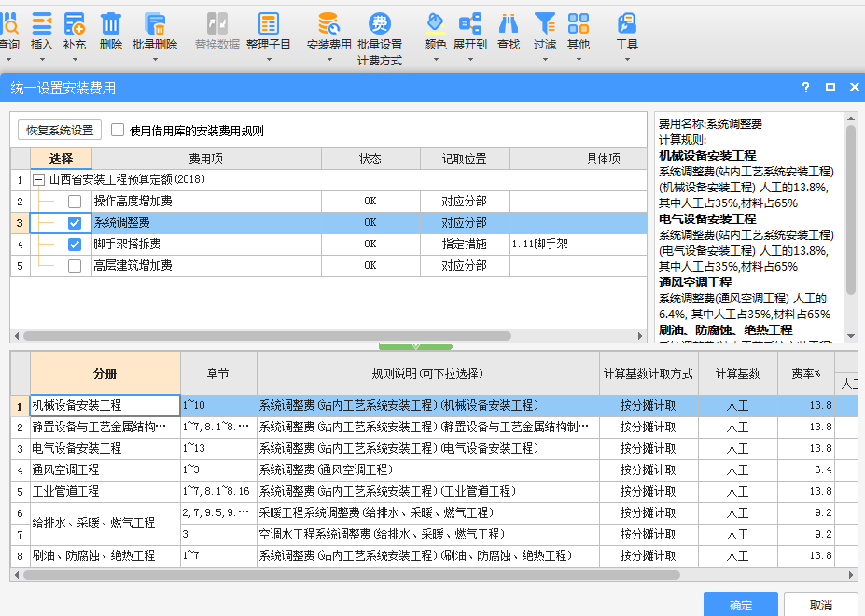Click the 1.11脚手架 specific item cell
Screen dimensions: 865x616
coord(579,245)
